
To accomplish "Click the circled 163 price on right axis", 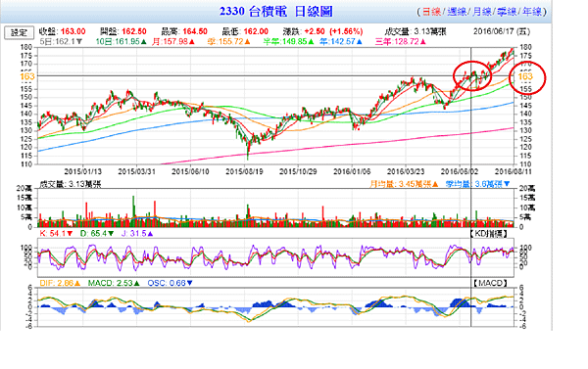I will point(525,76).
